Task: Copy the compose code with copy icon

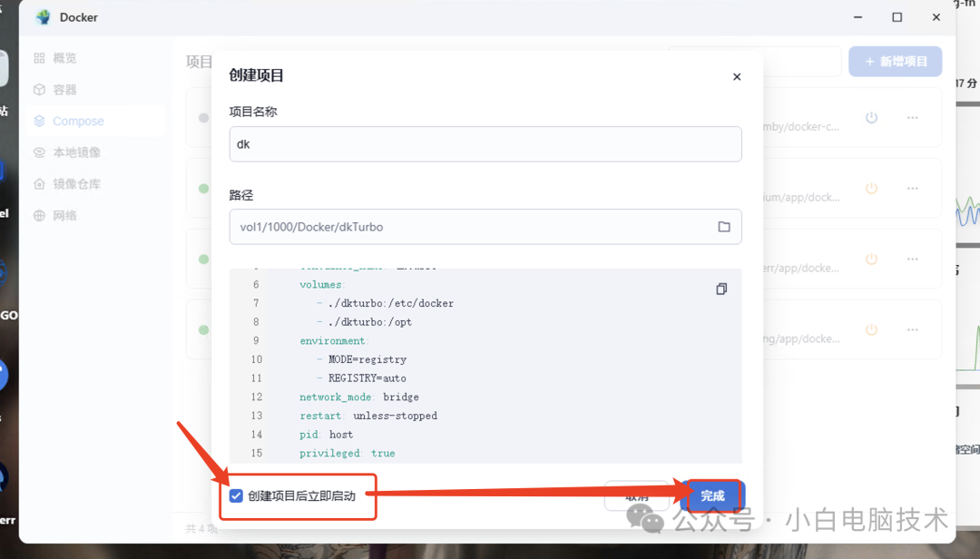Action: pos(721,289)
